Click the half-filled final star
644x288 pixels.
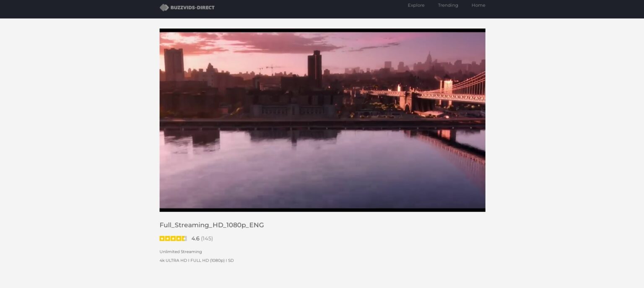(184, 238)
